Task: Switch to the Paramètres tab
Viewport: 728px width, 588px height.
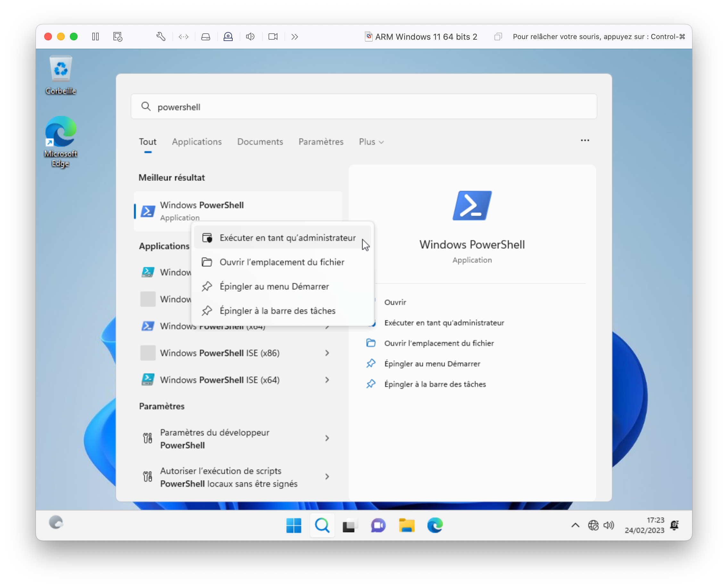Action: [x=321, y=142]
